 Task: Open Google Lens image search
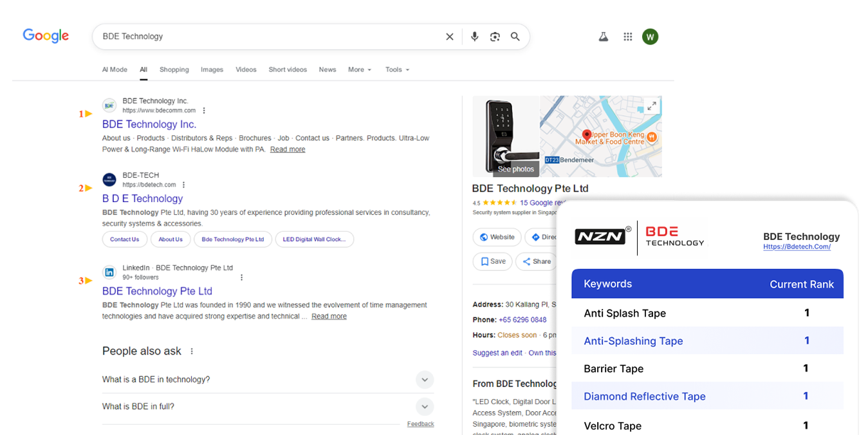tap(495, 37)
